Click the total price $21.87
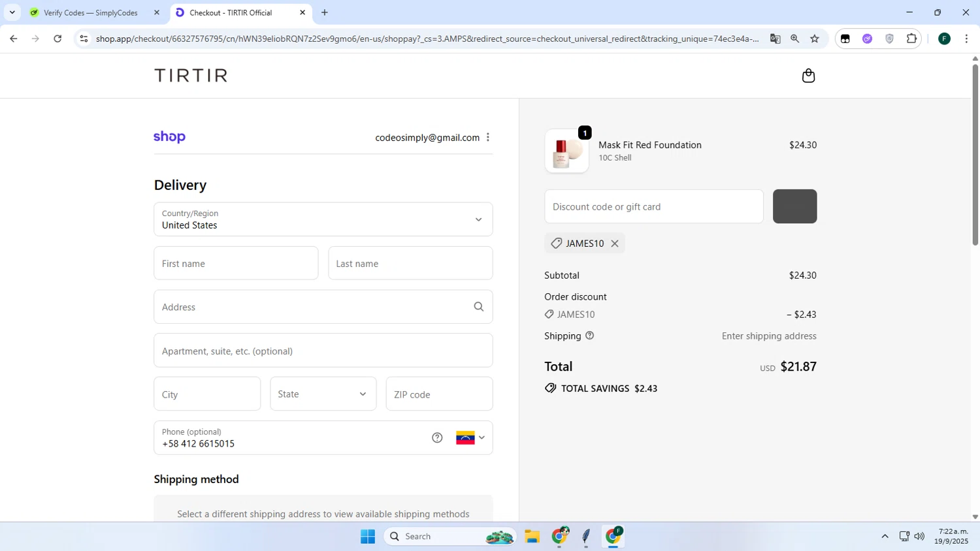This screenshot has height=551, width=980. [x=798, y=366]
